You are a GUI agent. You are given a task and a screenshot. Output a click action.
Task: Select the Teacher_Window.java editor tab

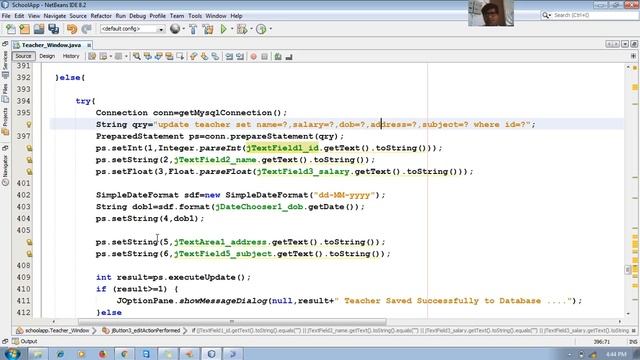tap(51, 45)
